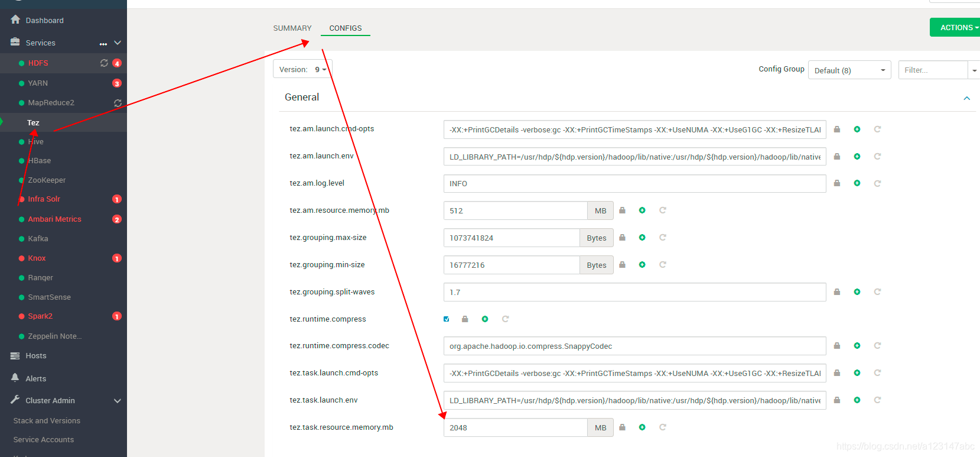Override tez.am.launch.cmd-opts with green plus
Image resolution: width=980 pixels, height=457 pixels.
pos(857,129)
